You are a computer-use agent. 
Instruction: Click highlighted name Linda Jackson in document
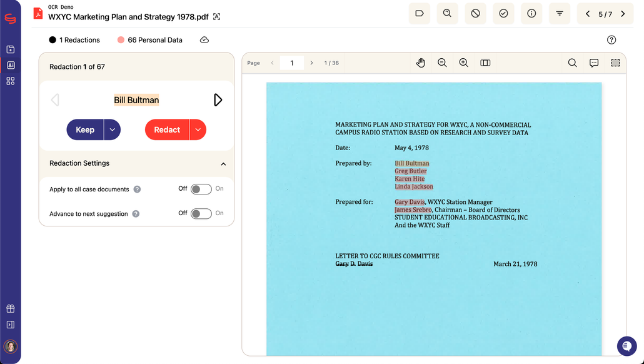[413, 186]
